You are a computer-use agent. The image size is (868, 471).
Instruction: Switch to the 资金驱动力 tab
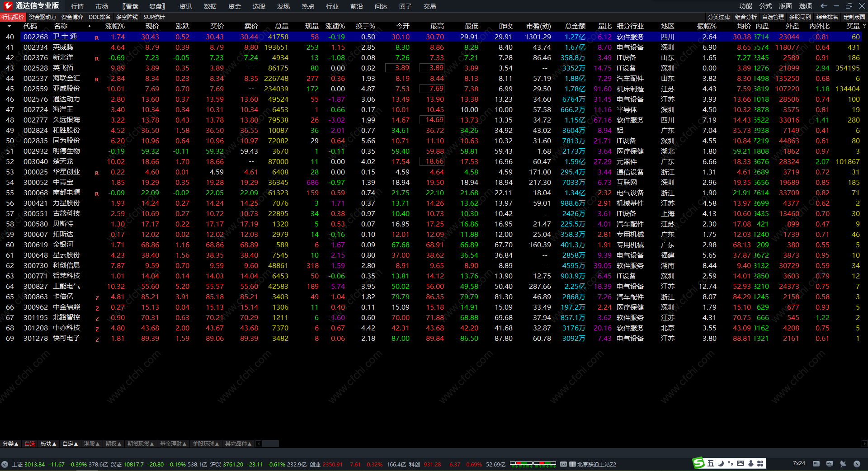[42, 17]
